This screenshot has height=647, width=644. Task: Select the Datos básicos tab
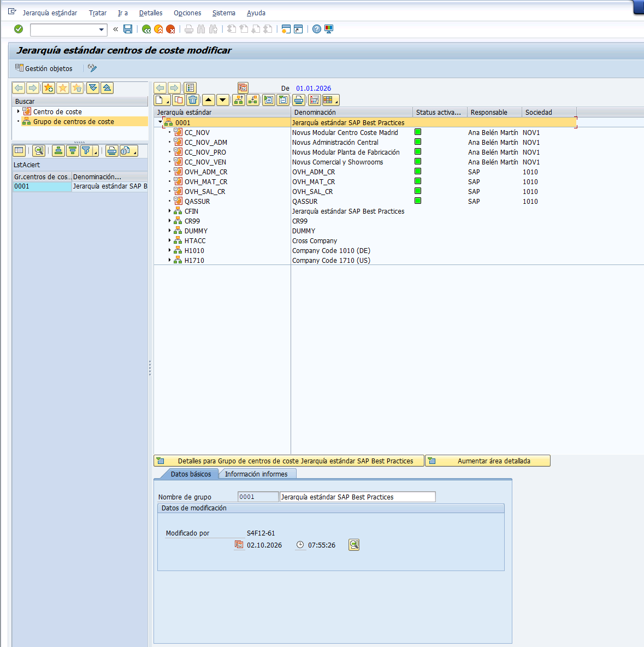click(x=191, y=474)
